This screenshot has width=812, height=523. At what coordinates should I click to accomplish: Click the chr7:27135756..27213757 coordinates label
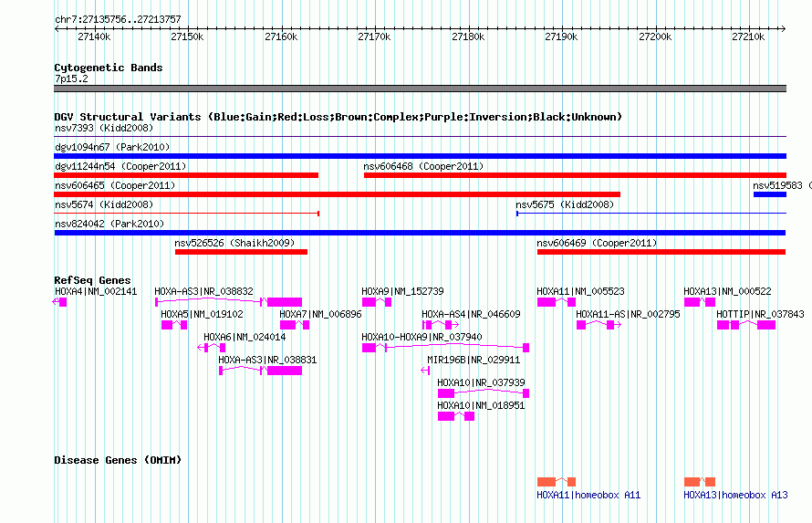(x=118, y=19)
